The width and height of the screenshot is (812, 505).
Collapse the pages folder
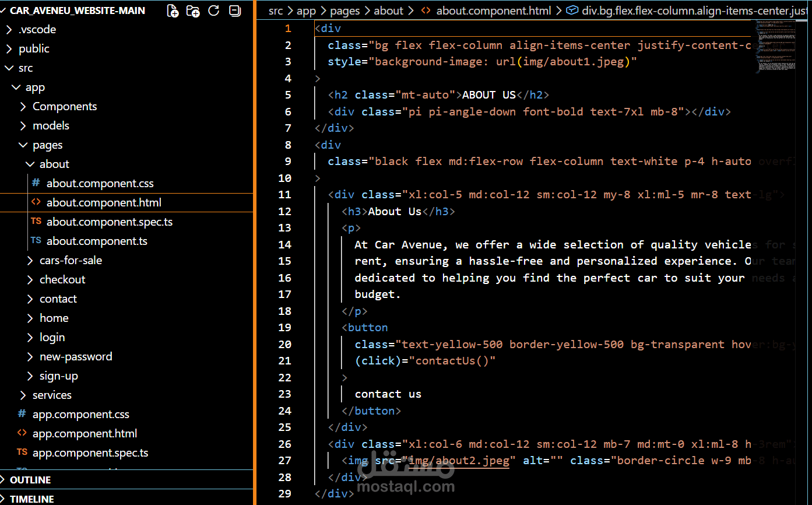[x=47, y=145]
